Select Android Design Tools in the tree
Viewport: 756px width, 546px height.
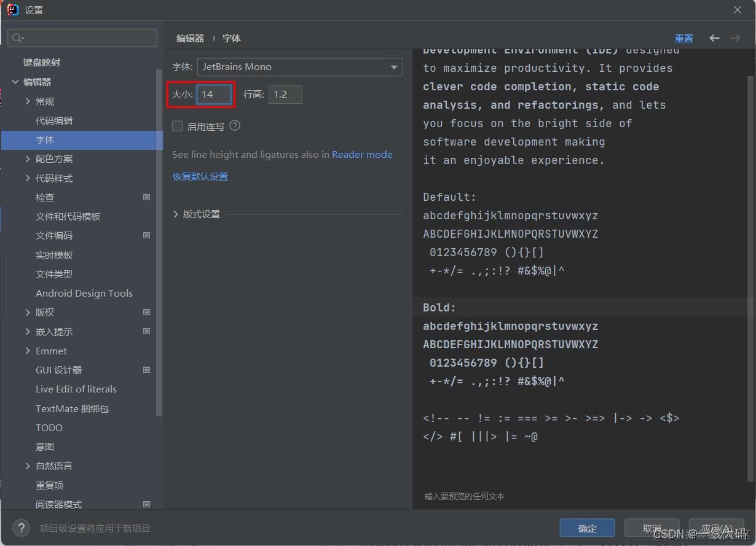click(x=84, y=293)
